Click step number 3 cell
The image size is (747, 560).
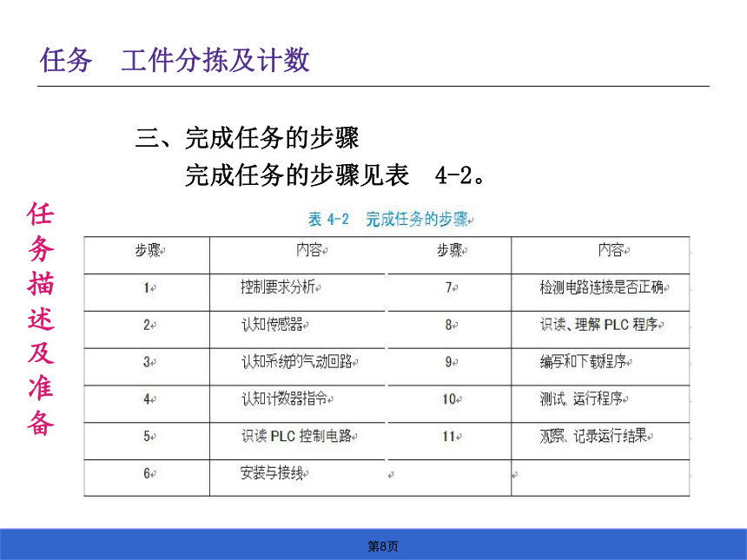click(147, 366)
